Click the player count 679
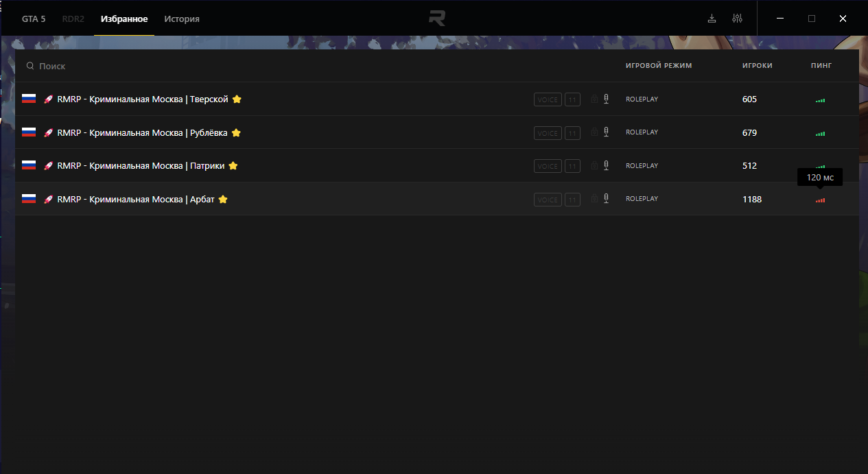The width and height of the screenshot is (868, 474). click(749, 133)
